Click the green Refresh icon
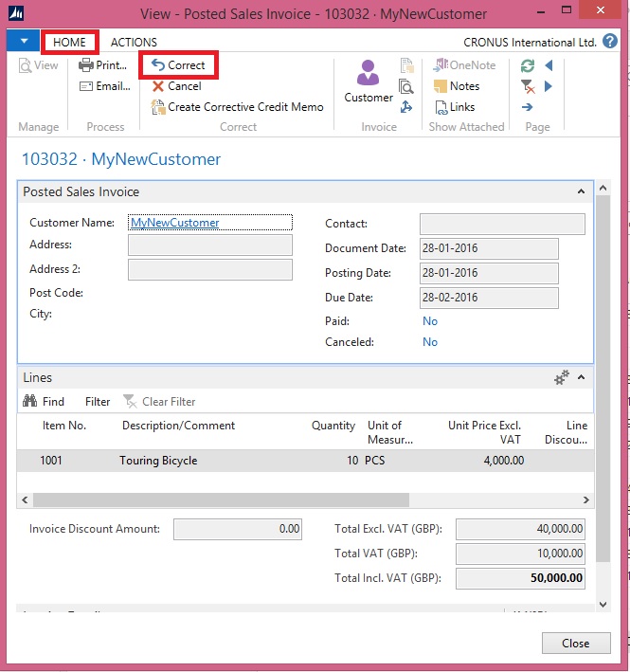The height and width of the screenshot is (672, 630). 528,65
